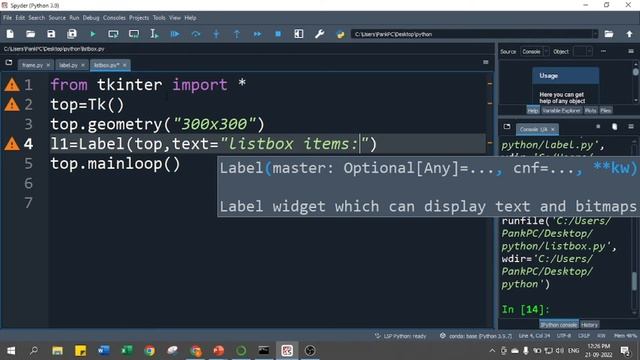Viewport: 640px width, 360px height.
Task: Open the Projects menu
Action: [139, 18]
